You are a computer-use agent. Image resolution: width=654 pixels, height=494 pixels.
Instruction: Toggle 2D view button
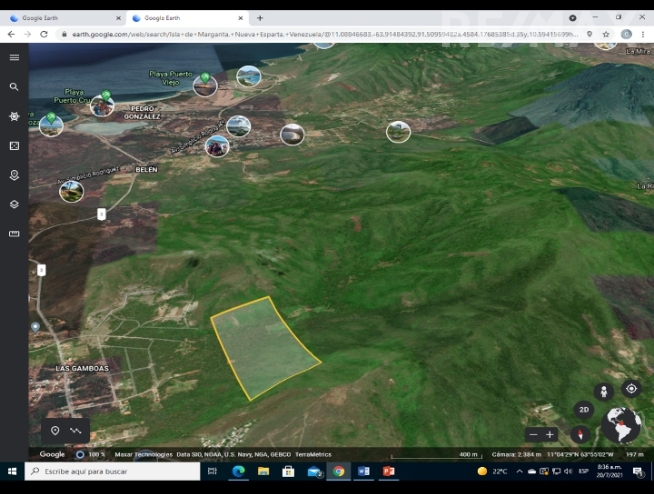(x=584, y=410)
